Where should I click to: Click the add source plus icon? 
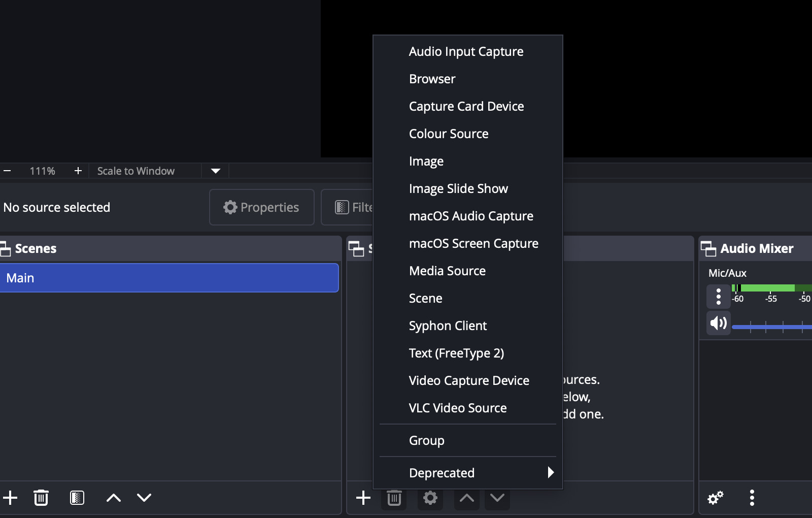[363, 498]
